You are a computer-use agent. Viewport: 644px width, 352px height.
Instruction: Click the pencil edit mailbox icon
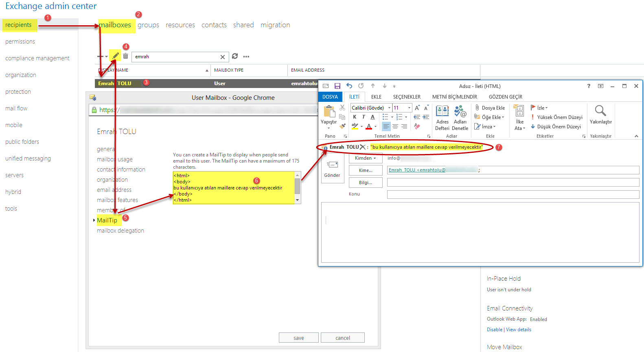click(116, 56)
